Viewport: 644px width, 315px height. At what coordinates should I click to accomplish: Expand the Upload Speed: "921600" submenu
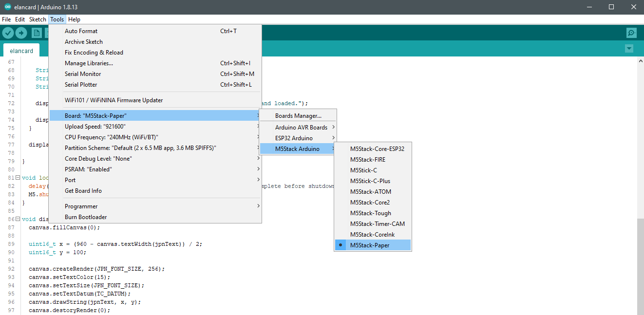(x=155, y=127)
